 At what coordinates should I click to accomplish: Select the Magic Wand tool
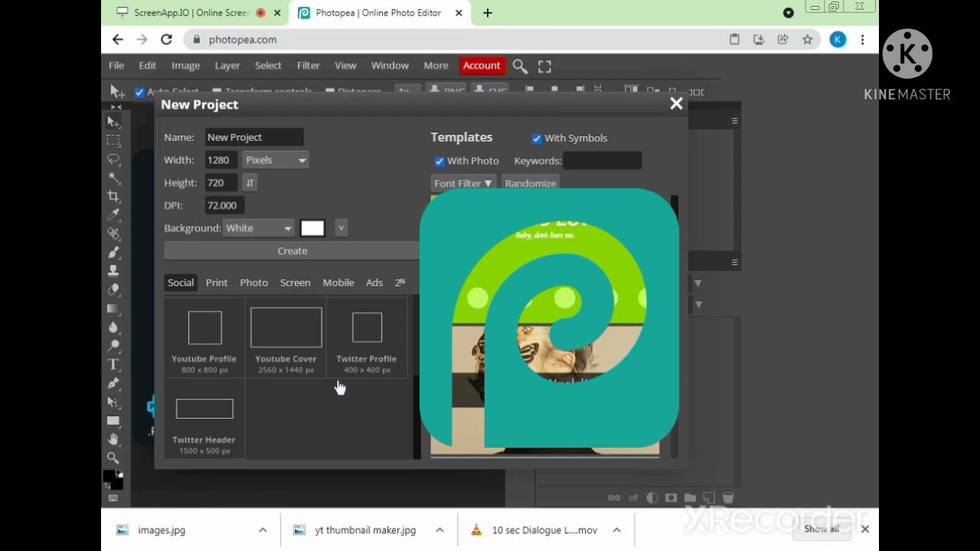point(113,178)
